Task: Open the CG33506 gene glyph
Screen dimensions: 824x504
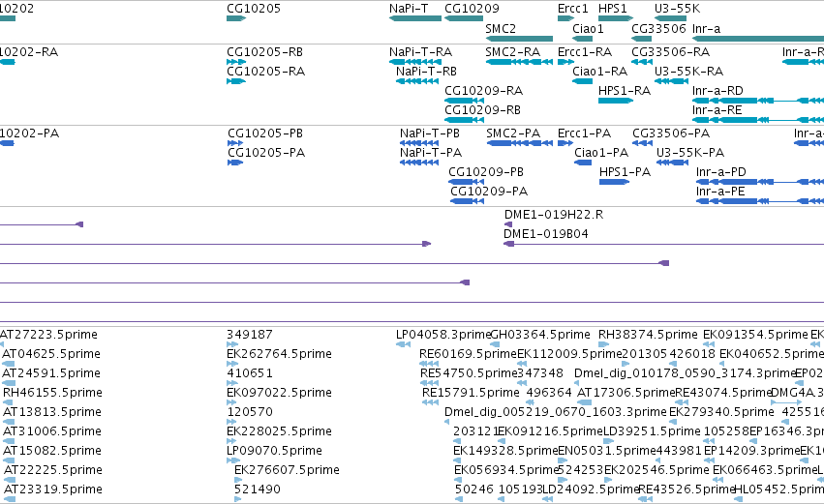Action: (x=642, y=39)
